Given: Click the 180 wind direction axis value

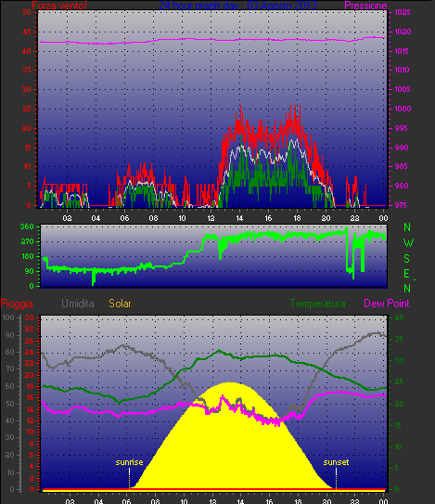Looking at the screenshot, I should point(27,256).
